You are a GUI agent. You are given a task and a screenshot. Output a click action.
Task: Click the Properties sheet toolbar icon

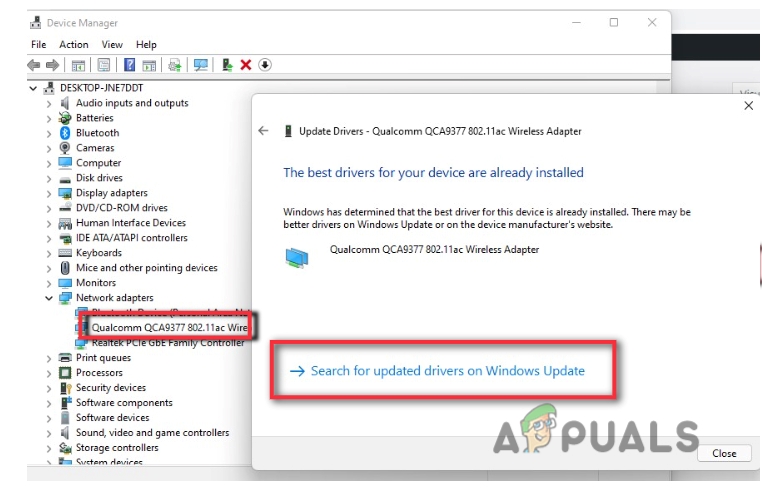pos(104,65)
